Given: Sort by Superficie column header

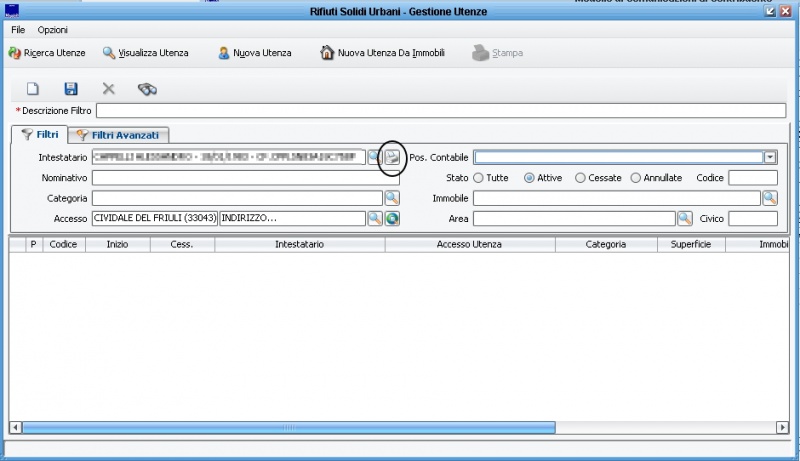Looking at the screenshot, I should pyautogui.click(x=691, y=244).
